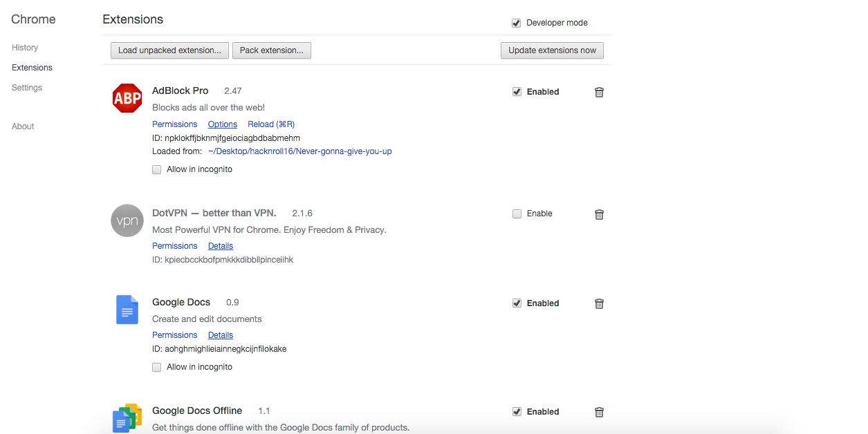The height and width of the screenshot is (434, 868).
Task: Reload the AdBlock Pro extension
Action: point(271,124)
